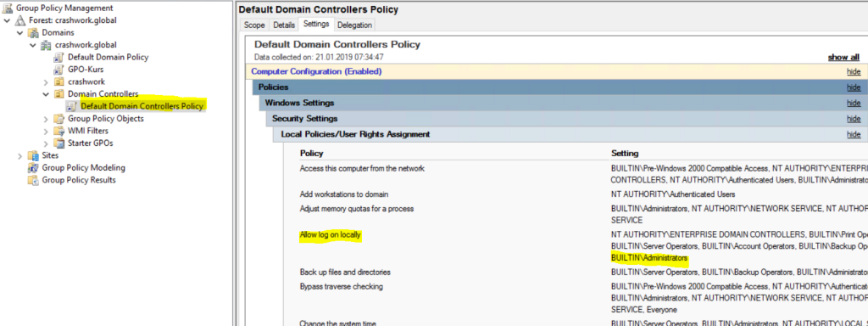The width and height of the screenshot is (868, 326).
Task: Hide the Security Settings section
Action: [853, 119]
